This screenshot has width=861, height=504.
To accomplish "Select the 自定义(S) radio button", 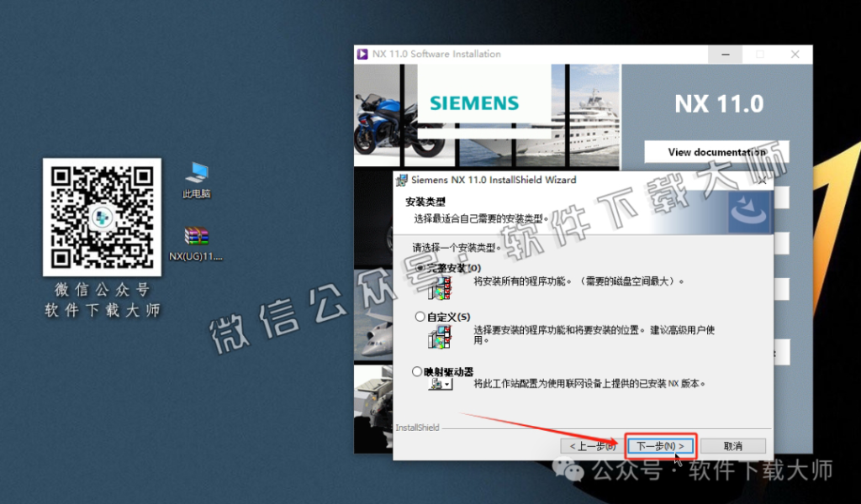I will [418, 316].
